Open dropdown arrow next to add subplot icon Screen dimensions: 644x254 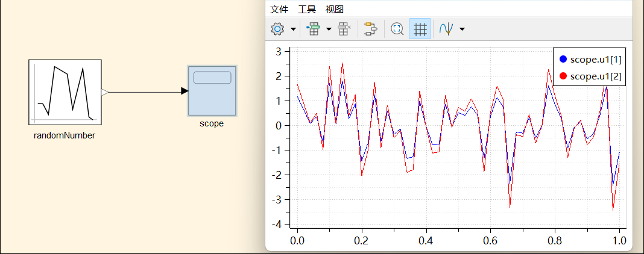tap(329, 29)
